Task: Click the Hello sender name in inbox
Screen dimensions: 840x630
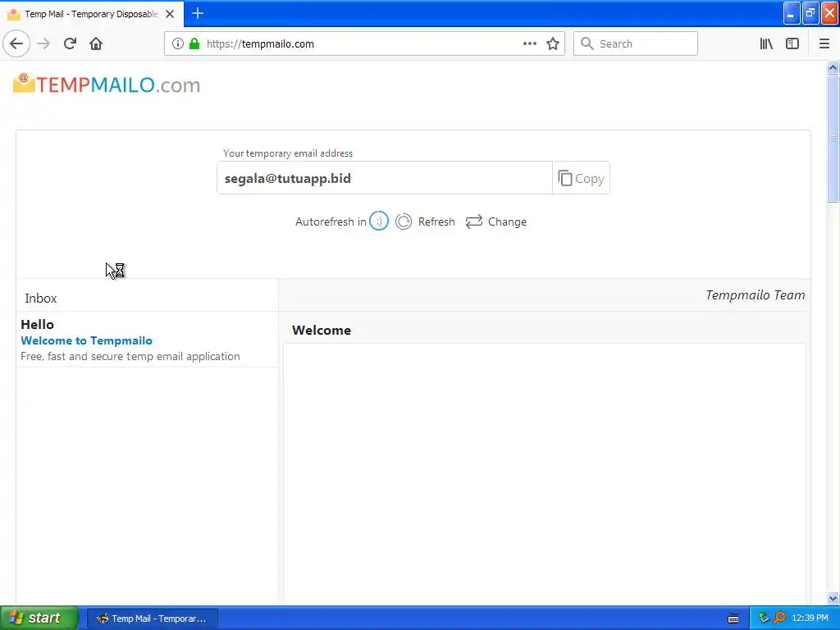Action: (x=37, y=325)
